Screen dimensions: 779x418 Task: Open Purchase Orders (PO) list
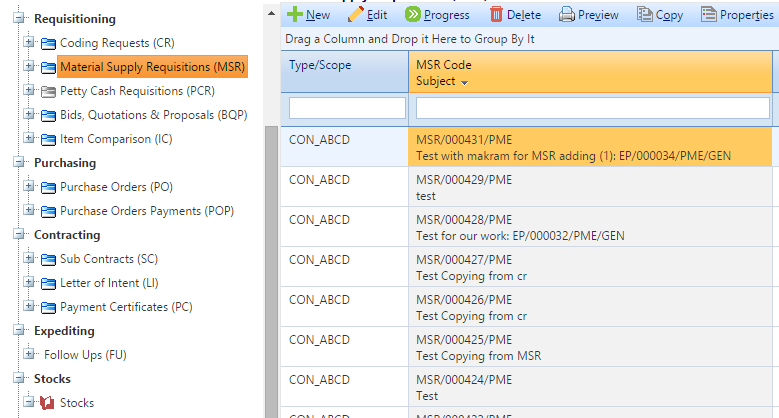point(116,187)
